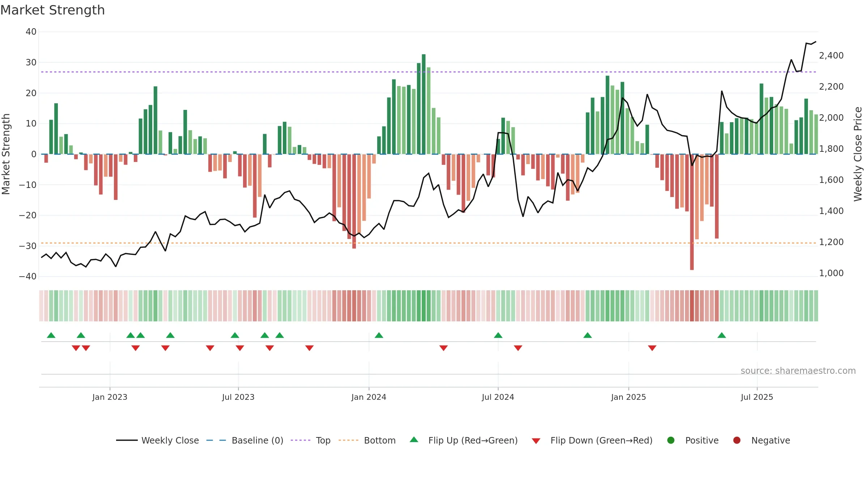This screenshot has height=488, width=868.
Task: Select flip-up triangle between Jul 2024 and Jan 2025
Action: (587, 335)
